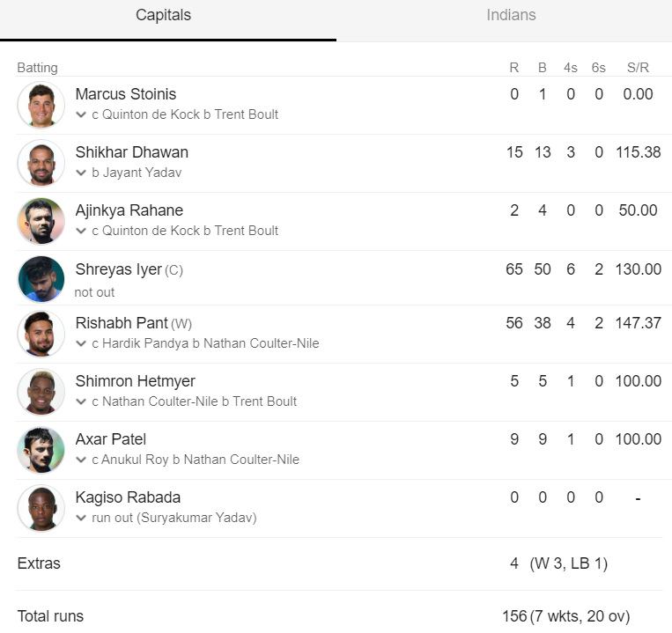The height and width of the screenshot is (633, 672).
Task: Click Shimron Hetmyer's player photo
Action: [41, 392]
